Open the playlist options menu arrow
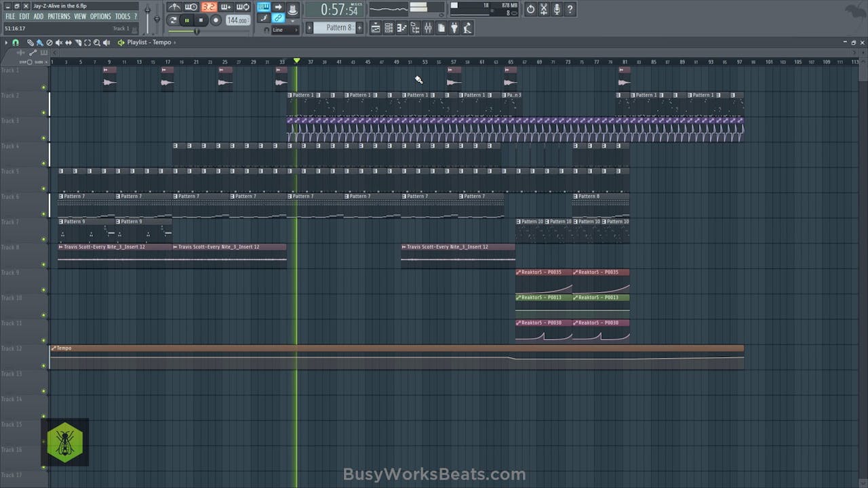Screen dimensions: 868x488 [x=6, y=43]
